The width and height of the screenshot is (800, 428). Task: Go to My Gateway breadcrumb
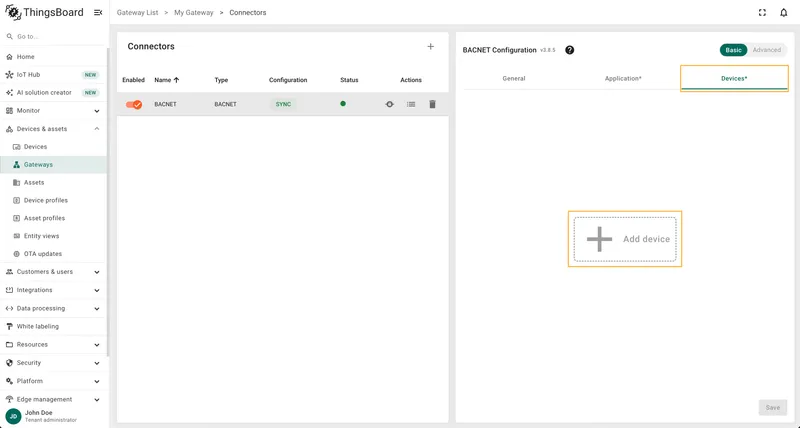coord(194,13)
